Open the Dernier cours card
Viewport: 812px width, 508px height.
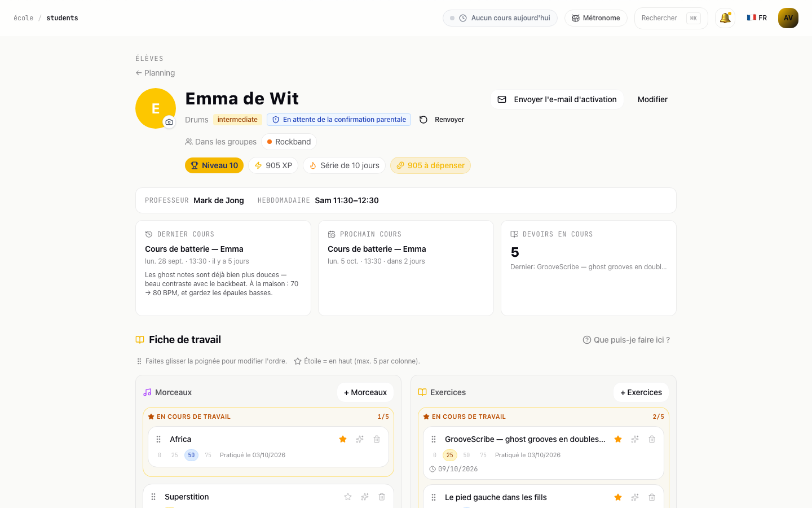tap(223, 268)
